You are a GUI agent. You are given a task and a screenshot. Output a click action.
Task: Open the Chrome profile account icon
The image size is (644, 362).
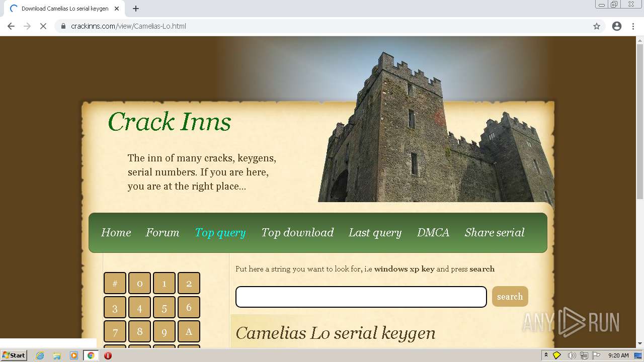[617, 26]
